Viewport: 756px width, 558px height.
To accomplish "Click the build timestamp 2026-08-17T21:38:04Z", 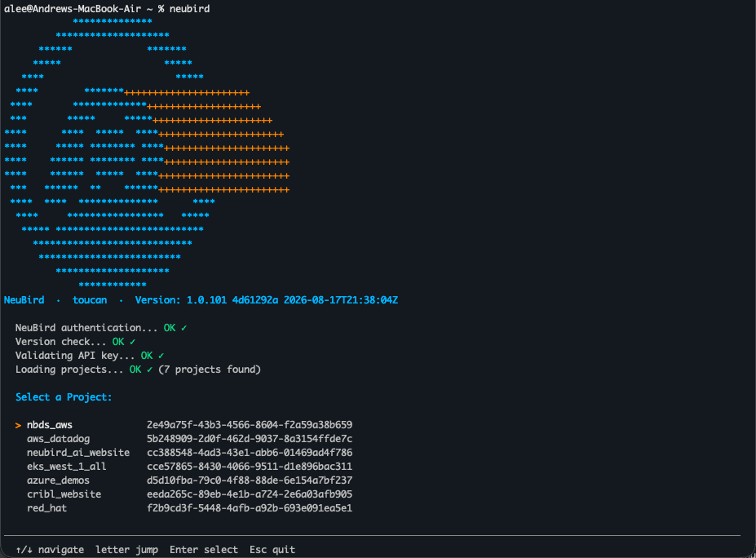I will tap(341, 300).
